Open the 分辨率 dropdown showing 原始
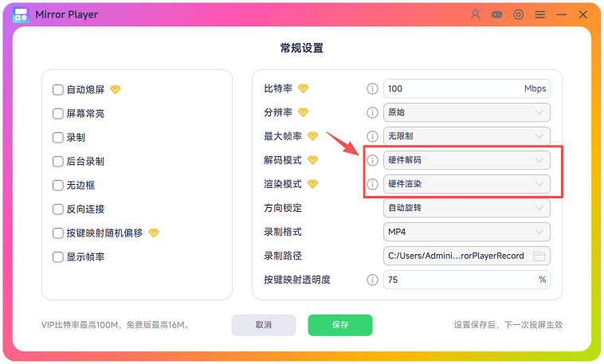Image resolution: width=604 pixels, height=364 pixels. [x=466, y=112]
